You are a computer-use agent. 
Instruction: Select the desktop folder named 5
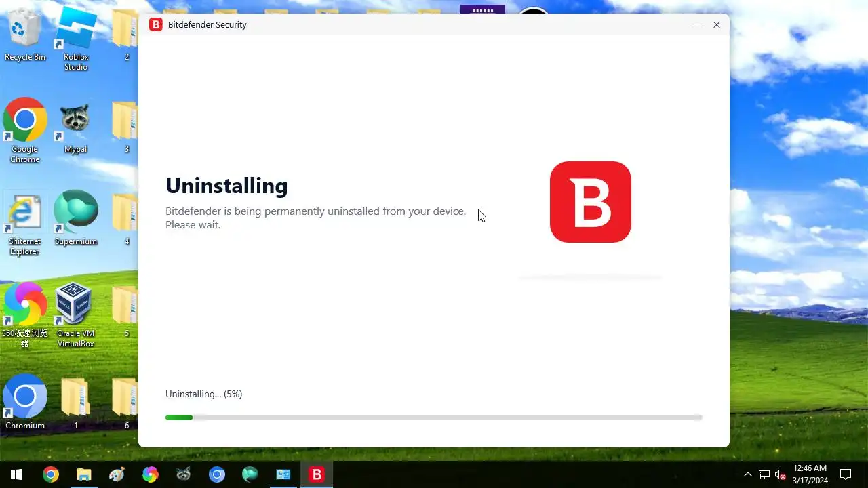click(x=126, y=312)
